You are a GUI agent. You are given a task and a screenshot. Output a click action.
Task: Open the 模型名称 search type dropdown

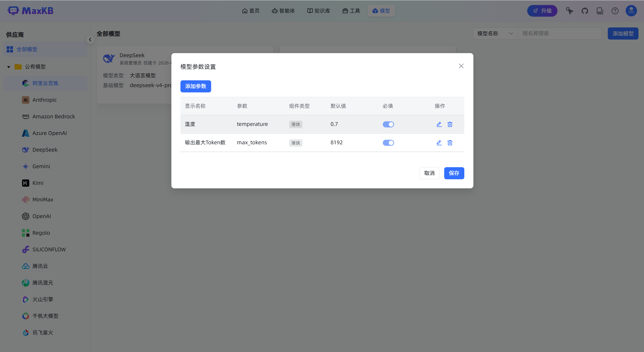tap(495, 33)
